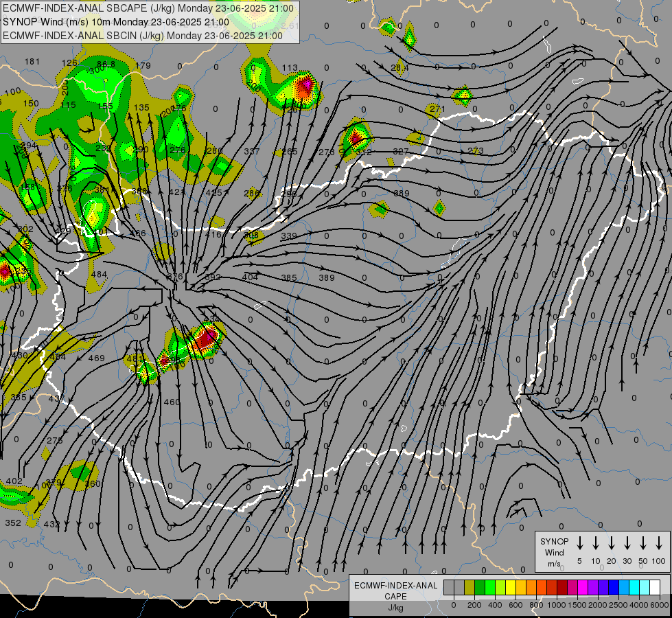Pick the pure blue CAPE legend swatch
This screenshot has height=618, width=672.
614,587
